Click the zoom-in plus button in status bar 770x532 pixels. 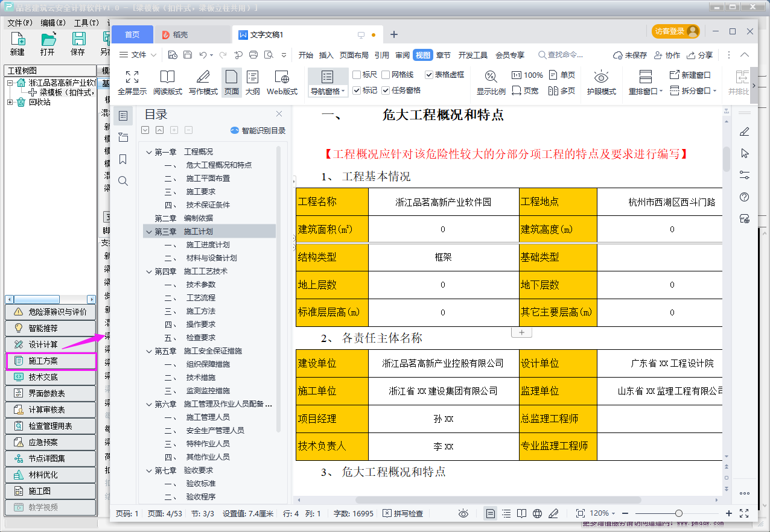729,513
